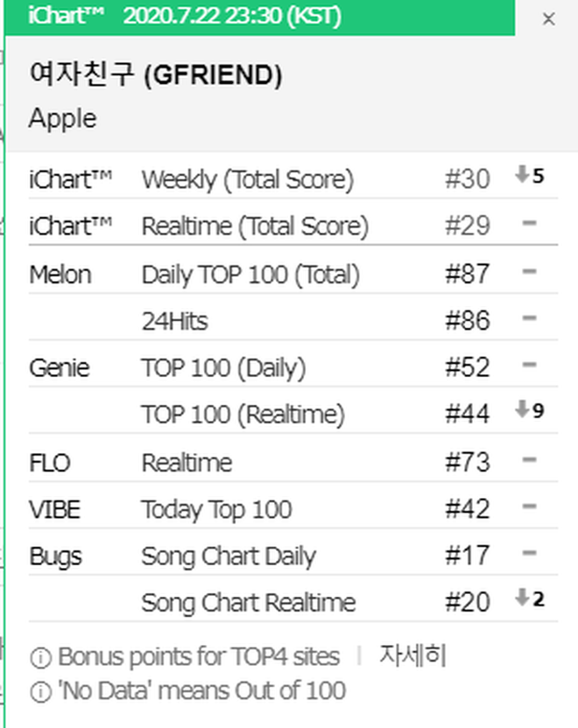Screen dimensions: 578x728
Task: Select the VIBE Today Top 100 row
Action: click(x=293, y=508)
